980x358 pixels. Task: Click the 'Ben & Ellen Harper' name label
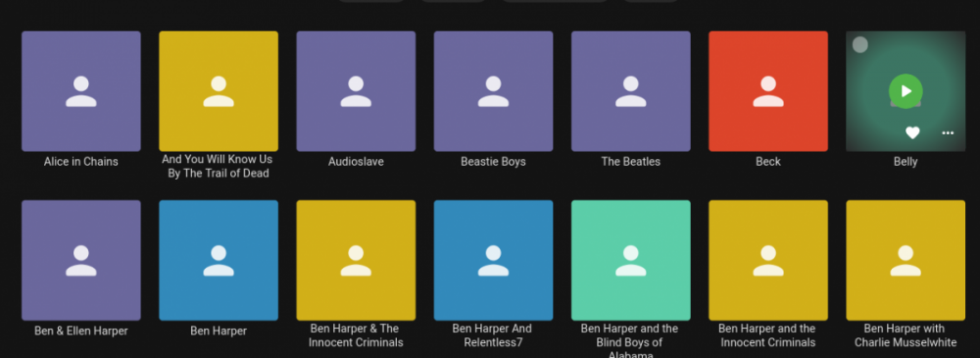pos(81,331)
